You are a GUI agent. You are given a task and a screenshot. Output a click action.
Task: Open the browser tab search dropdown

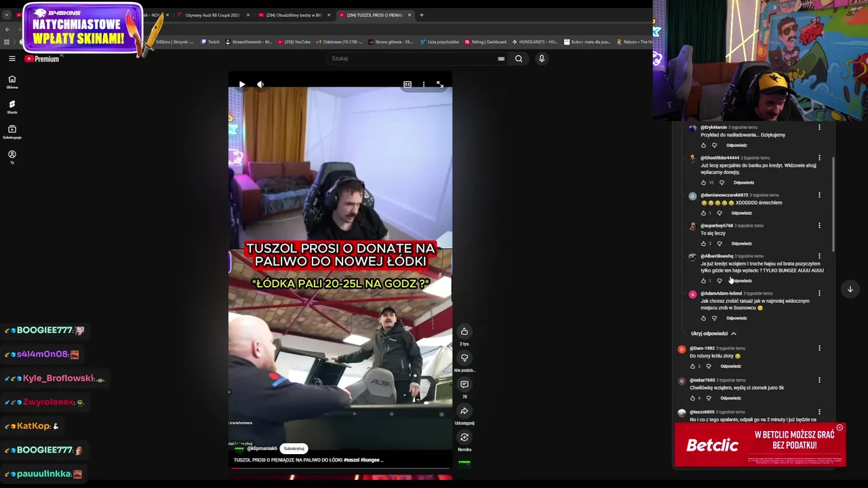pos(7,15)
